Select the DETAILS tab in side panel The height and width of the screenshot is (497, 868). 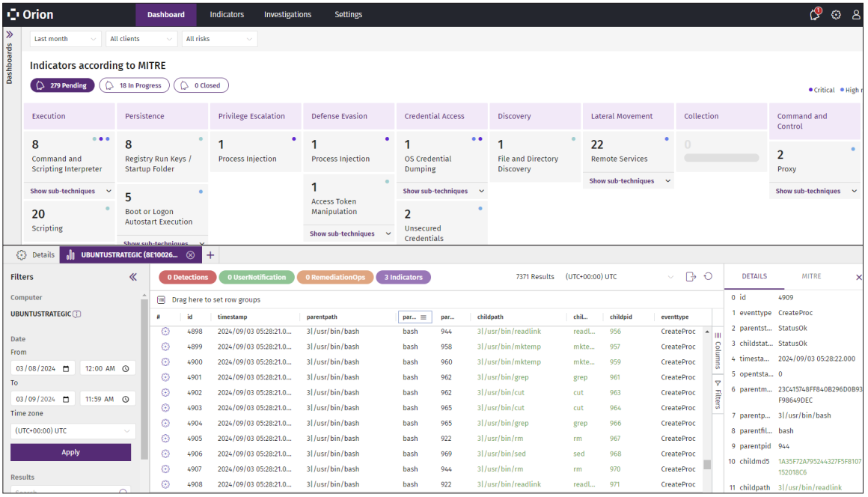click(754, 276)
